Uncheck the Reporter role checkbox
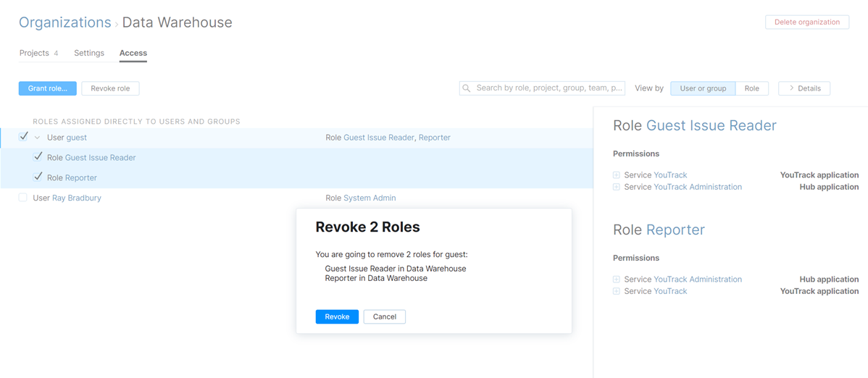Screen dimensions: 868x378 [38, 177]
